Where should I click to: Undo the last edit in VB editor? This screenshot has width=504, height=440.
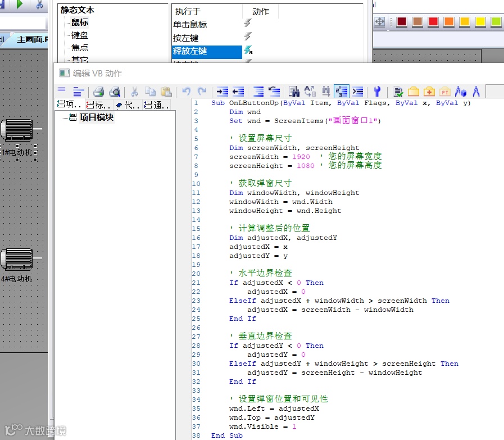coord(187,92)
